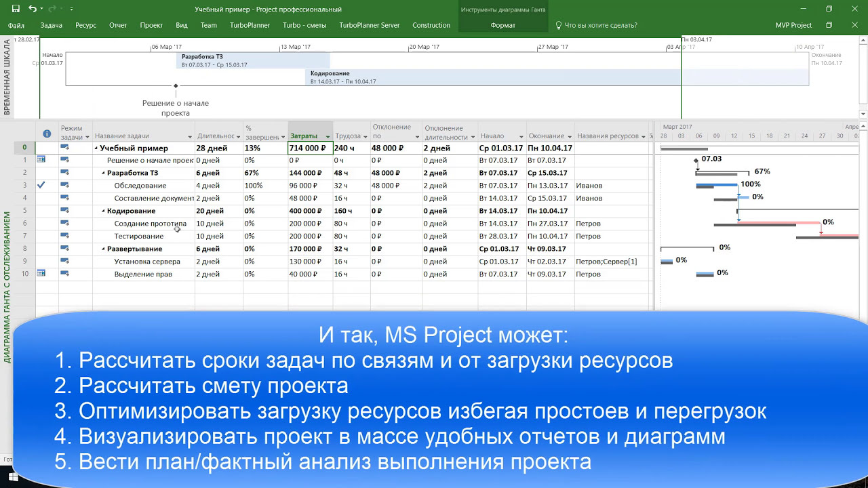Click resource cell Петров;Сервер[1]

click(x=612, y=261)
